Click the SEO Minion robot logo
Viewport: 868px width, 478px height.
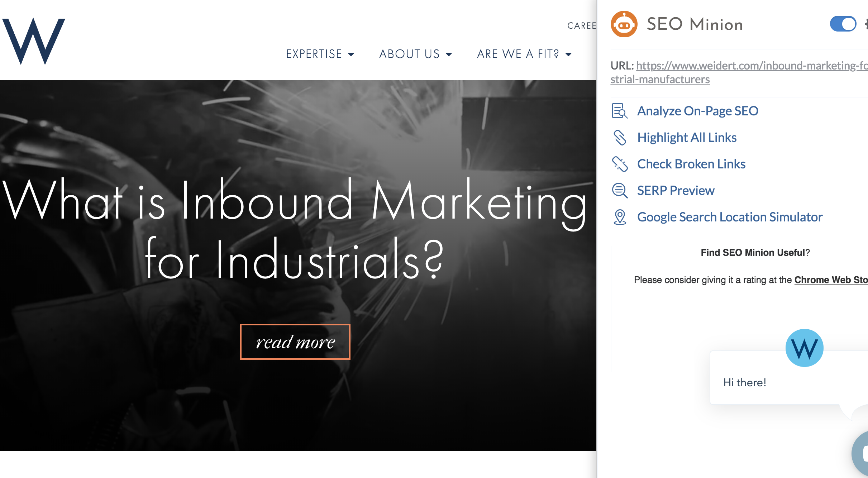pos(624,24)
